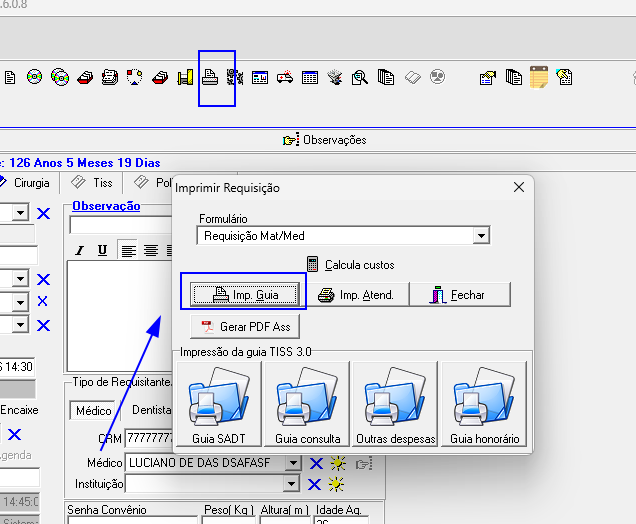Click the yellow ruler toolbar icon
The image size is (636, 524).
[185, 77]
